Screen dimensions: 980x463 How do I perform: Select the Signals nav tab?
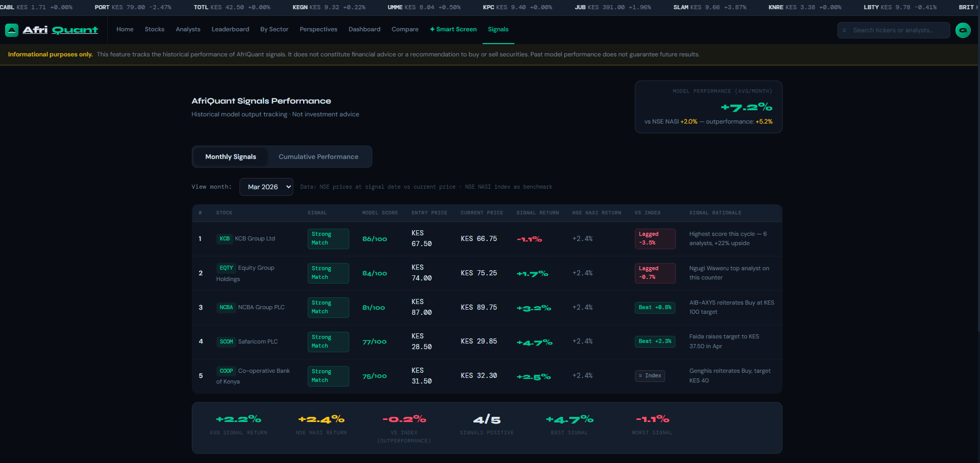pos(498,29)
